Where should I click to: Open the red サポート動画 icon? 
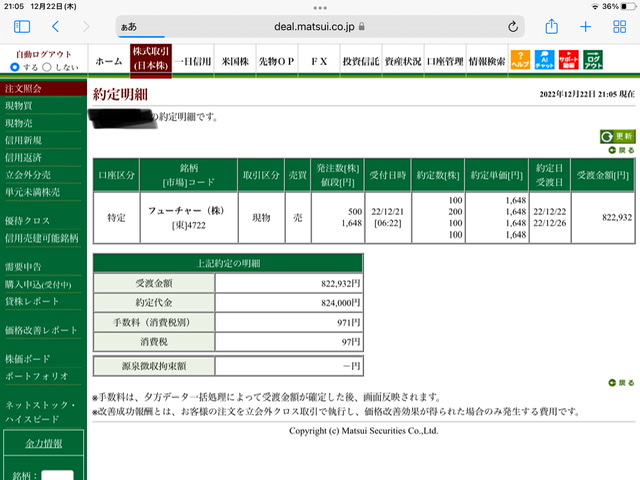[569, 60]
